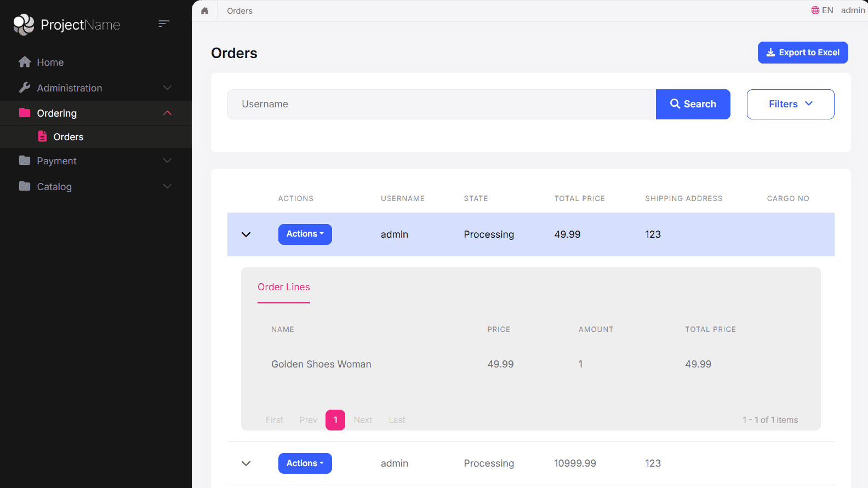This screenshot has width=868, height=488.
Task: Click the breadcrumb home icon
Action: [x=205, y=10]
